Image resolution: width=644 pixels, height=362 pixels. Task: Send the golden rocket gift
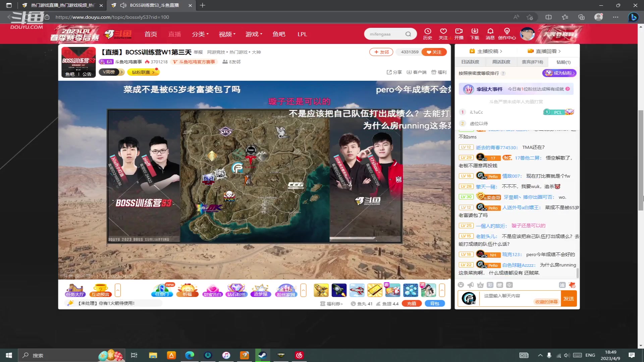click(x=321, y=290)
